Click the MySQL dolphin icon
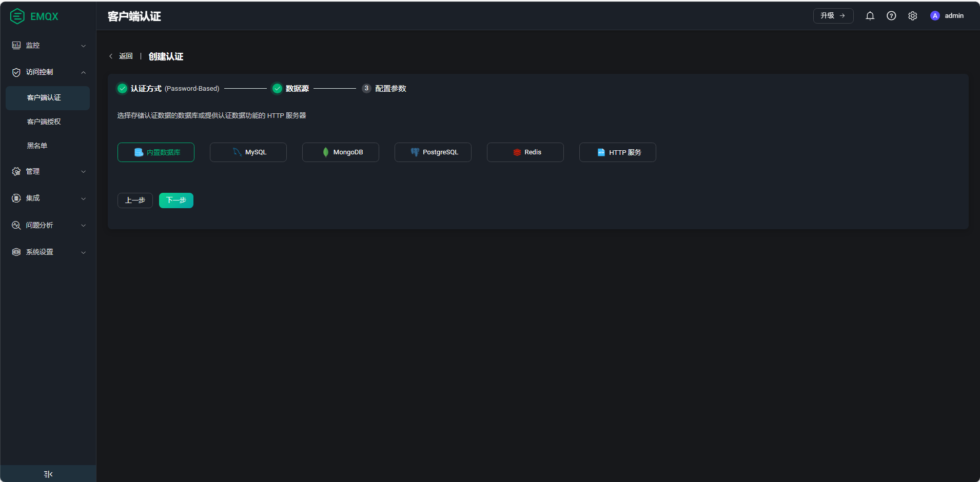Screen dimensions: 980x482 click(x=237, y=152)
